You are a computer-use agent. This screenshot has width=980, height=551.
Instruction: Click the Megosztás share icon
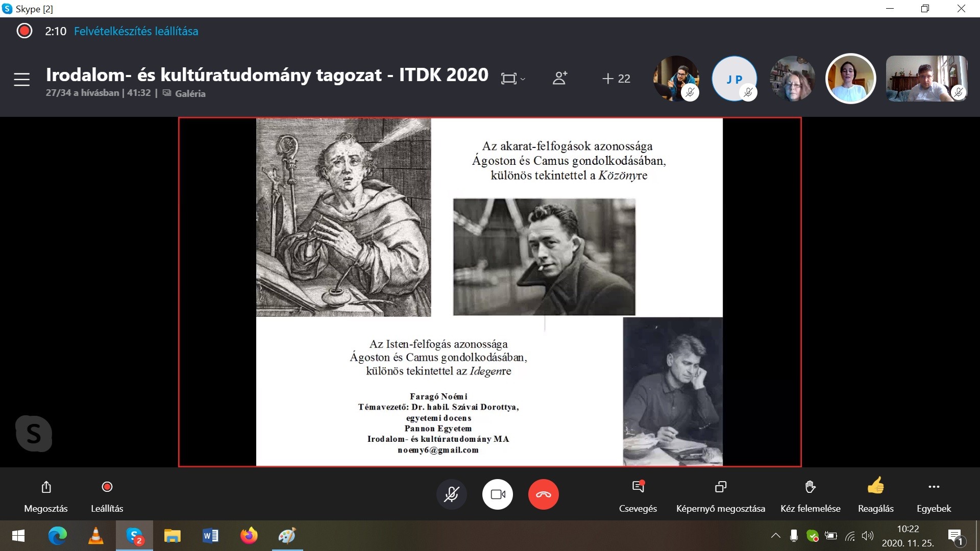[x=46, y=487]
